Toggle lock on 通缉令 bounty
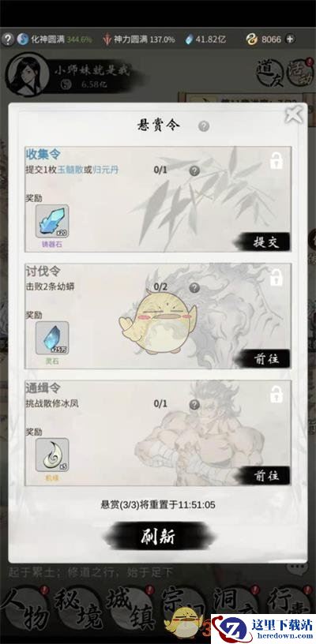This screenshot has width=316, height=644. pyautogui.click(x=276, y=395)
